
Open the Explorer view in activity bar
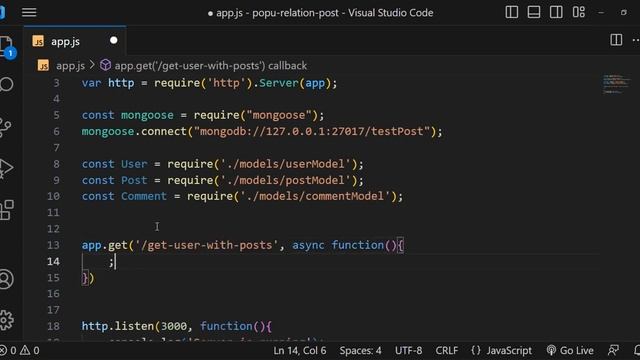[7, 47]
